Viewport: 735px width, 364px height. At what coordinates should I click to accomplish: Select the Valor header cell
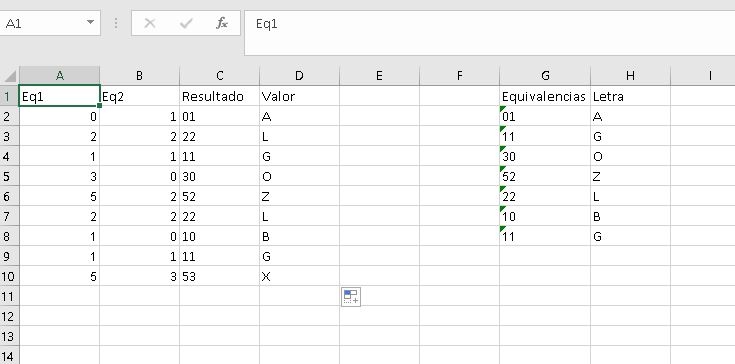click(299, 96)
